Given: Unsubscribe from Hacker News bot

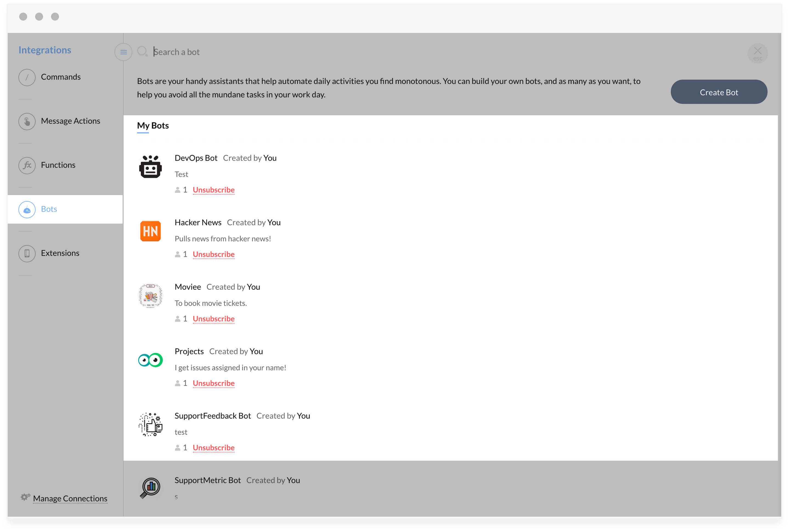Looking at the screenshot, I should pos(213,254).
